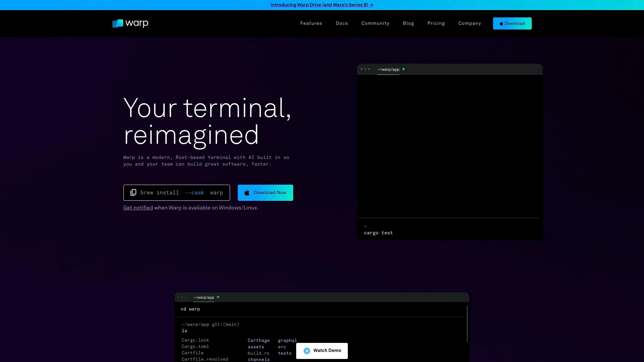Click the 'cd warp' command line
644x362 pixels.
190,309
